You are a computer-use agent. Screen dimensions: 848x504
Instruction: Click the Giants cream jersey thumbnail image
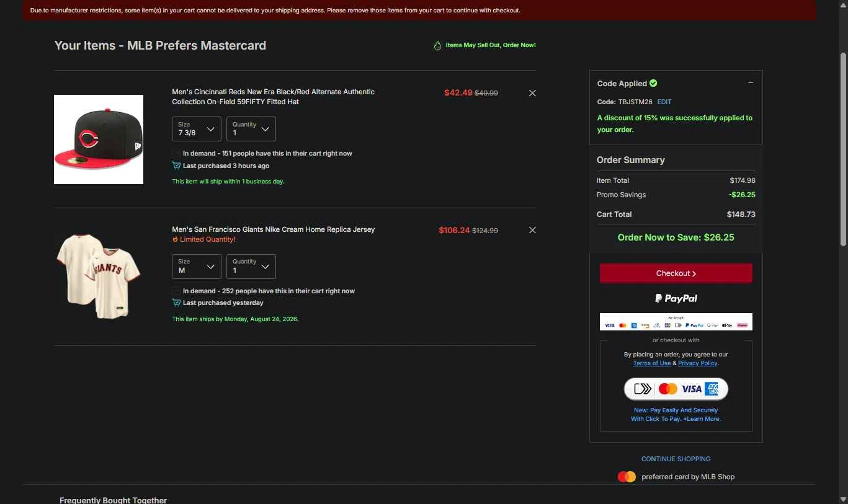(x=99, y=276)
